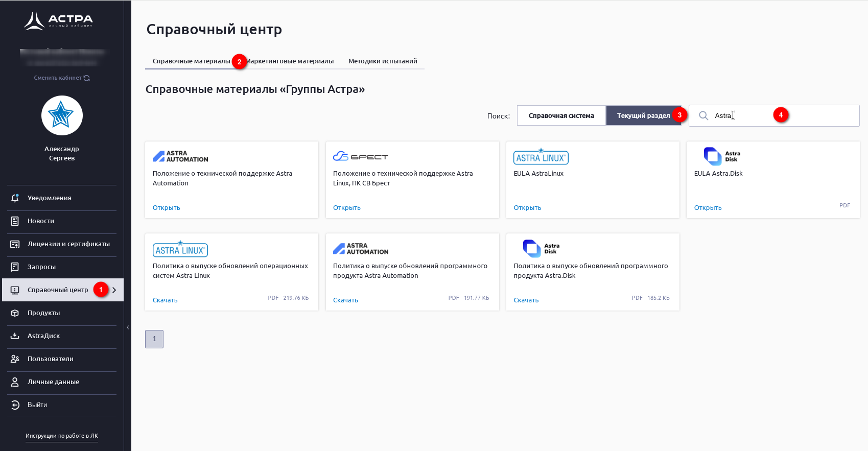
Task: Open the EULA Astra.Disk document
Action: tap(708, 208)
